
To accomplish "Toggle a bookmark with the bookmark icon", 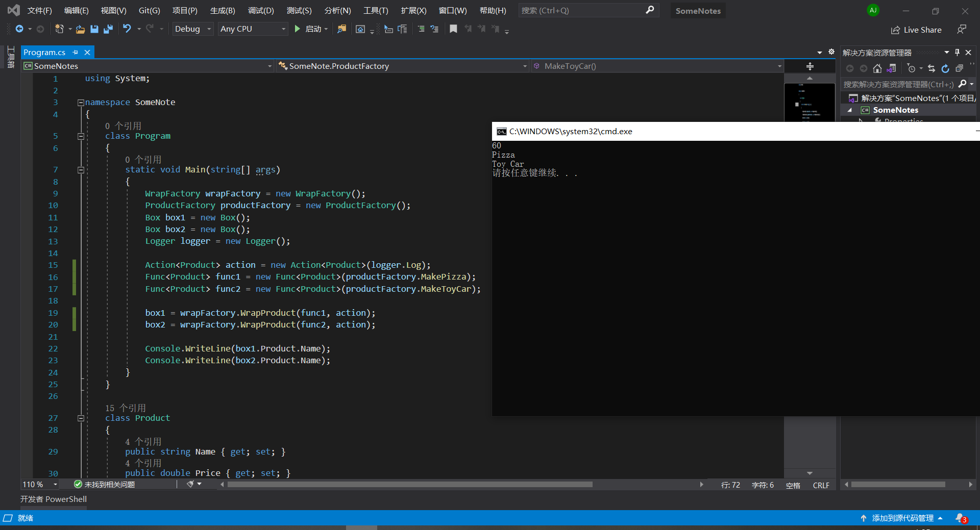I will [x=453, y=29].
